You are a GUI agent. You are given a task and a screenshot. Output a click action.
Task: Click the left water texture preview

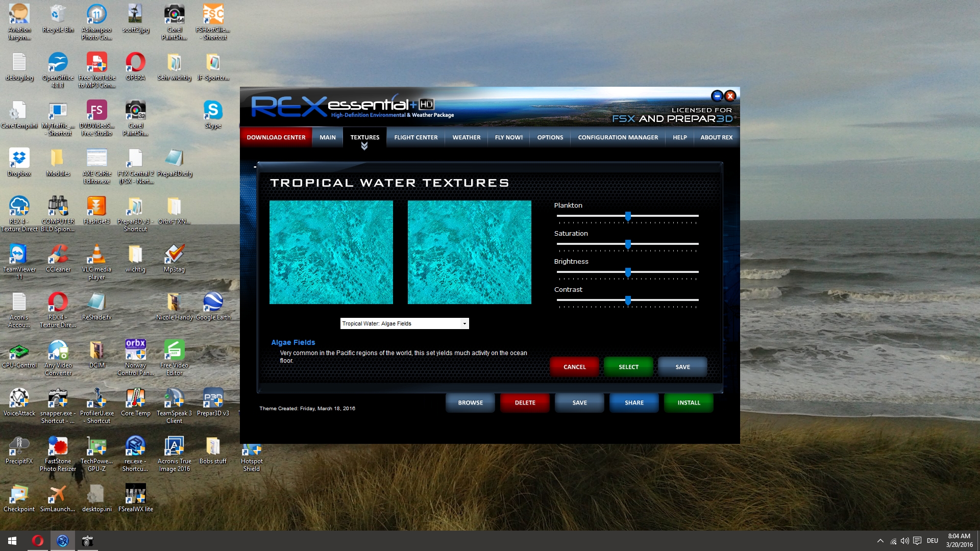(331, 252)
